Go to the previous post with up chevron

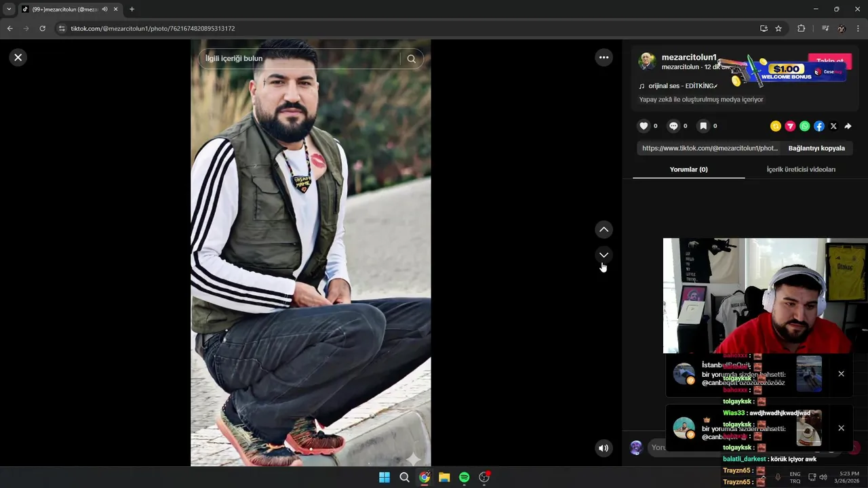(x=604, y=230)
